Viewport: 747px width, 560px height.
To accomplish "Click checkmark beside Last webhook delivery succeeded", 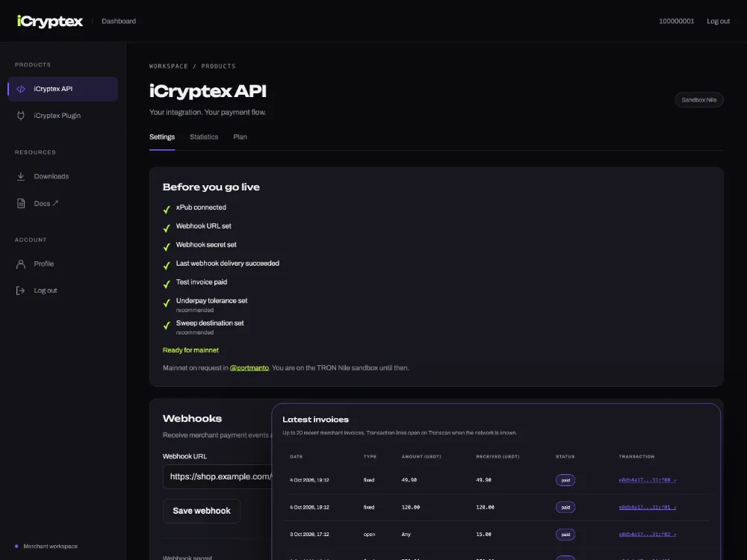I will coord(167,265).
